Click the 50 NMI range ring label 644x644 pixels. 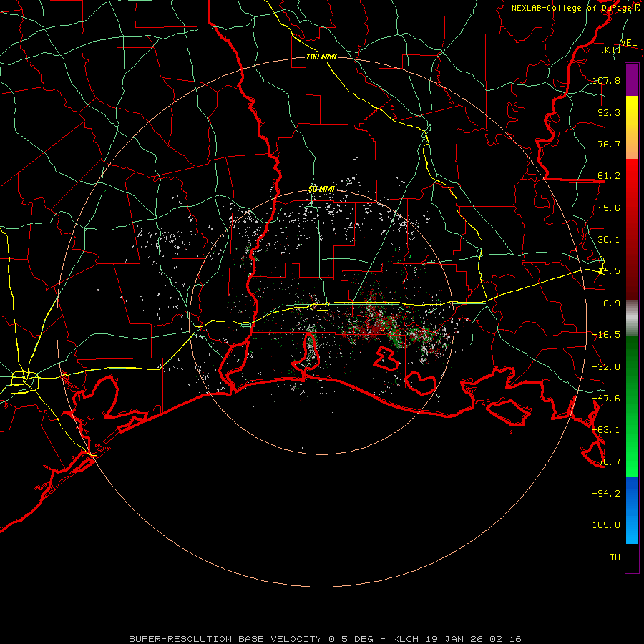point(321,190)
